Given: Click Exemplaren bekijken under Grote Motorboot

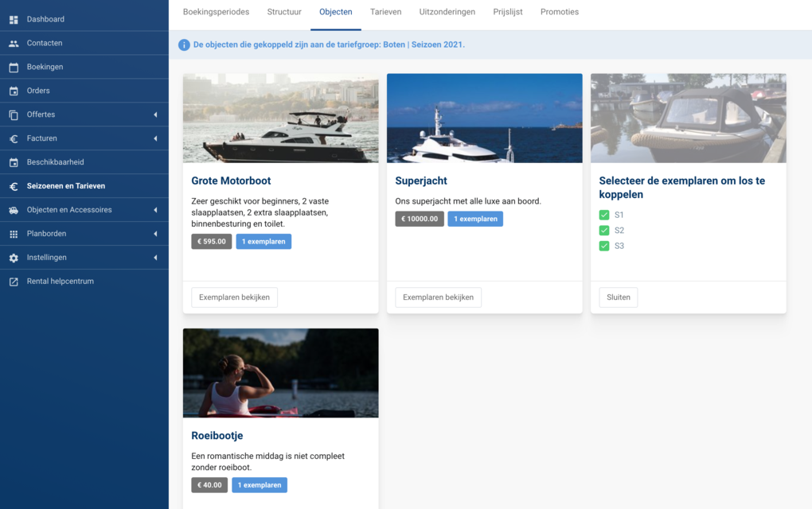Looking at the screenshot, I should 234,297.
